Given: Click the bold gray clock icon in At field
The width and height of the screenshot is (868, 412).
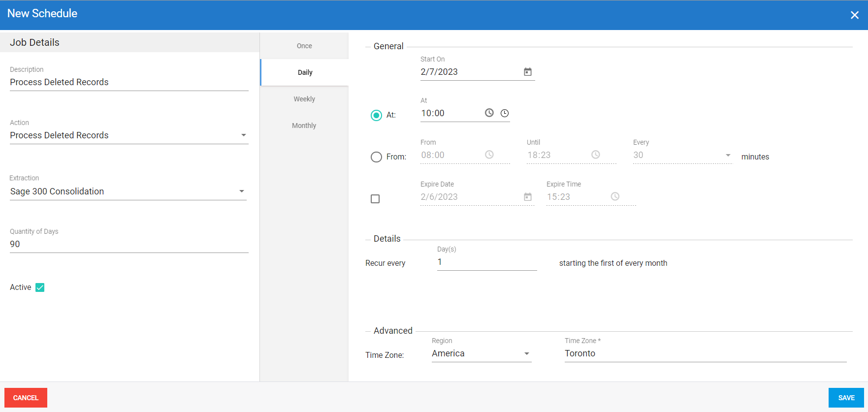Looking at the screenshot, I should (489, 113).
